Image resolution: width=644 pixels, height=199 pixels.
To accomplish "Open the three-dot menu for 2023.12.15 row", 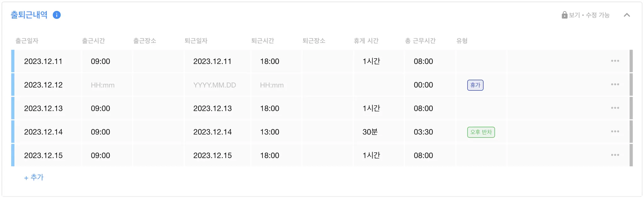I will [x=615, y=155].
